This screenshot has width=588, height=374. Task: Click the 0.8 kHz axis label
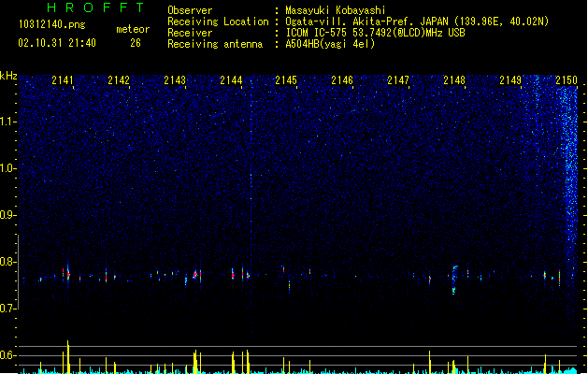[x=7, y=262]
